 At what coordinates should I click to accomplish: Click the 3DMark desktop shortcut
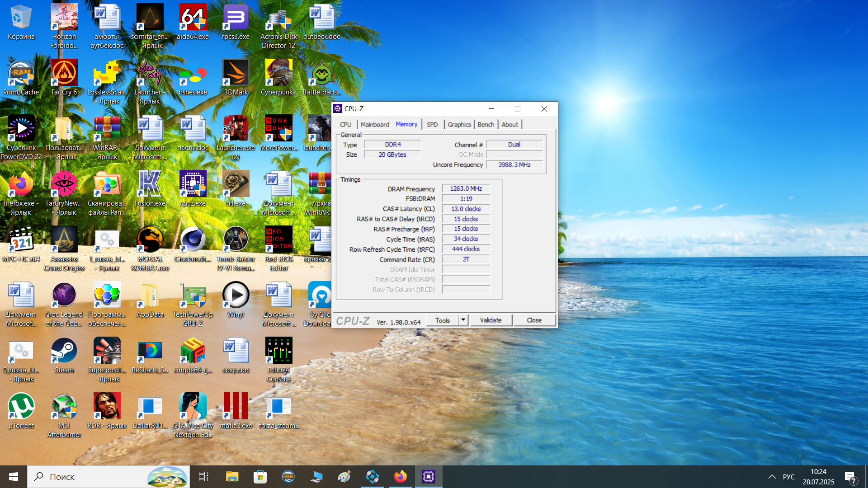click(x=236, y=74)
